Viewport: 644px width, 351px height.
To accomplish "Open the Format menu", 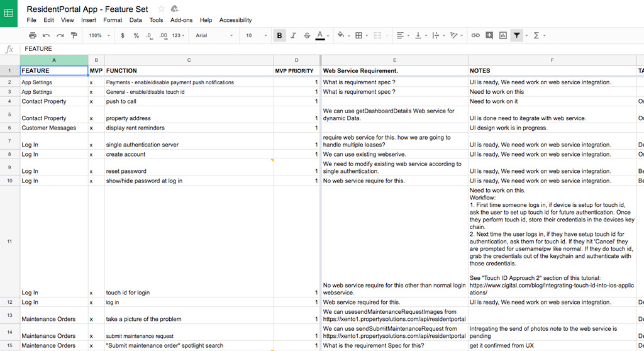I will tap(113, 20).
